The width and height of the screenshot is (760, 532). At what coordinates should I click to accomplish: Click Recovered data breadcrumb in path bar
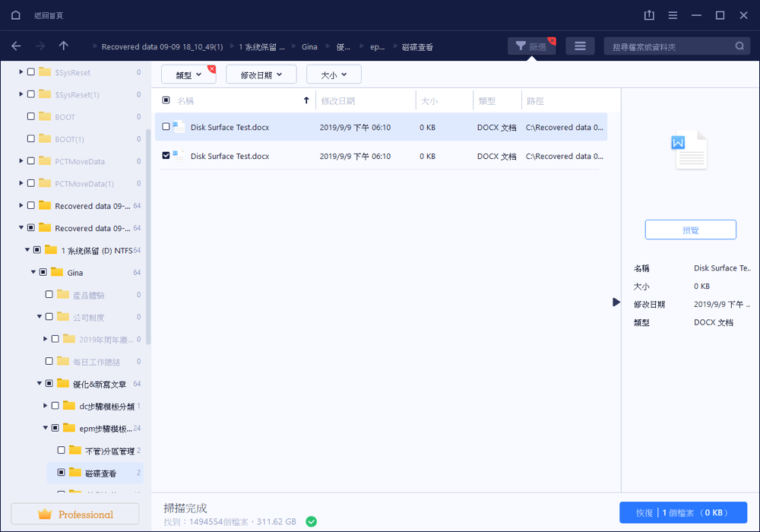pyautogui.click(x=162, y=46)
